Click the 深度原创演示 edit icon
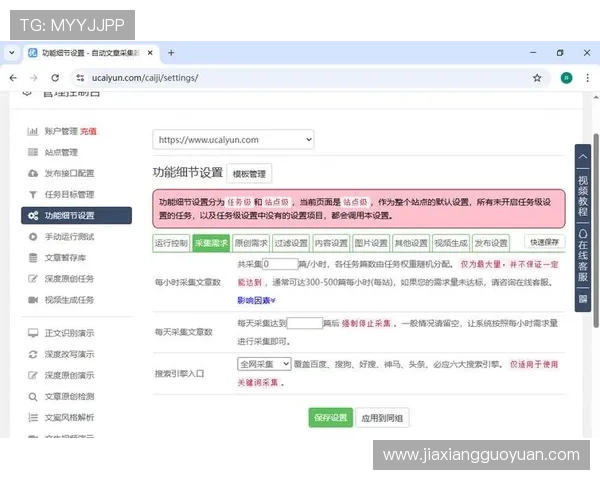 (33, 376)
